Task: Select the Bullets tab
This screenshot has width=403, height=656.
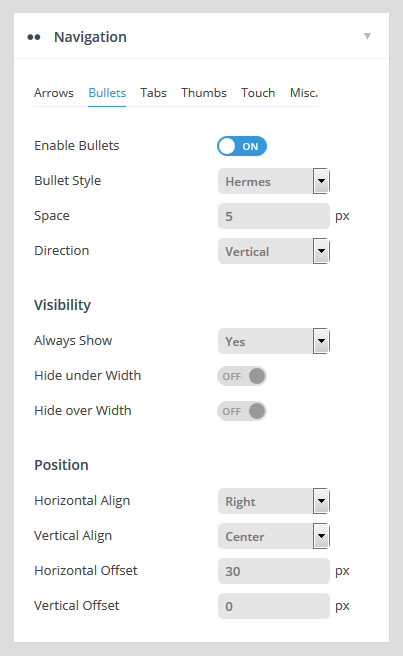Action: 107,93
